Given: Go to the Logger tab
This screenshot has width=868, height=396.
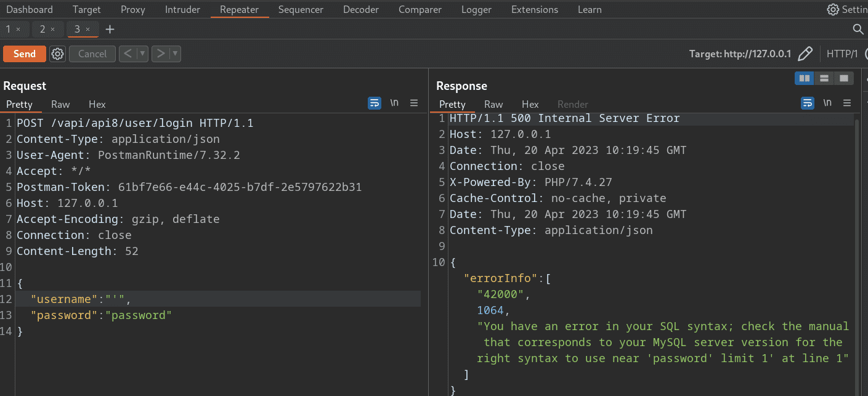Looking at the screenshot, I should [476, 9].
